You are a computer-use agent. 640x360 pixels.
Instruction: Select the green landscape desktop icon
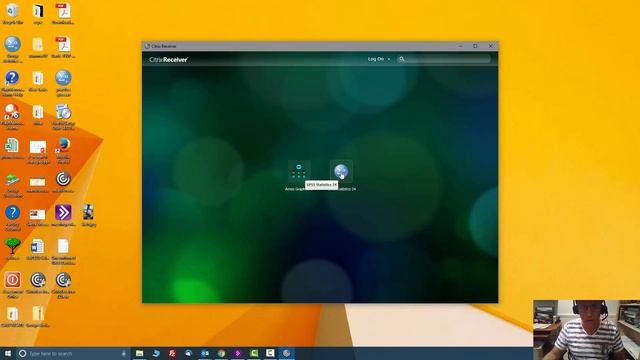[x=12, y=184]
